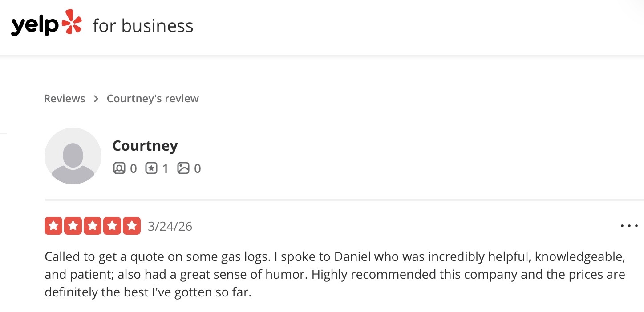Click the yelp wordmark text
The width and height of the screenshot is (644, 312).
pos(35,26)
